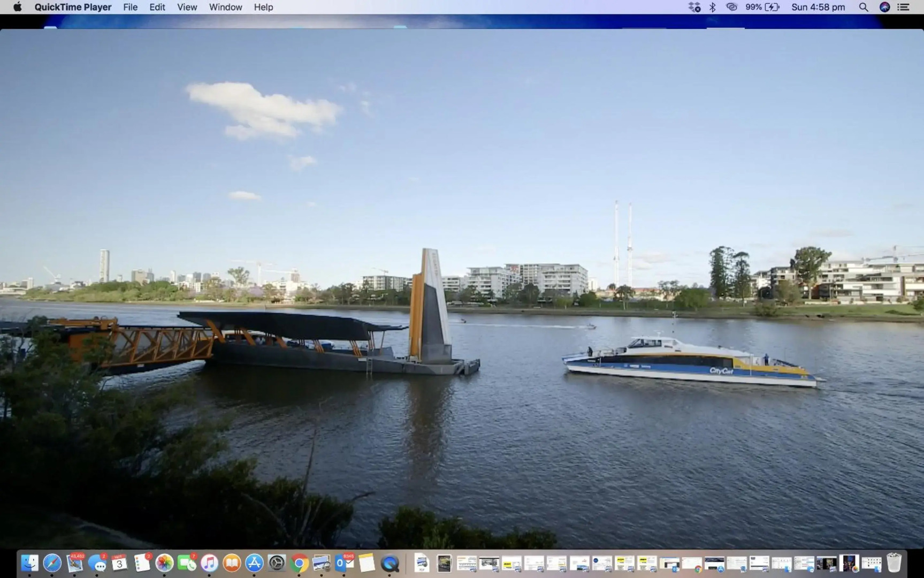
Task: Click the QuickTime Player icon in Dock
Action: [390, 563]
